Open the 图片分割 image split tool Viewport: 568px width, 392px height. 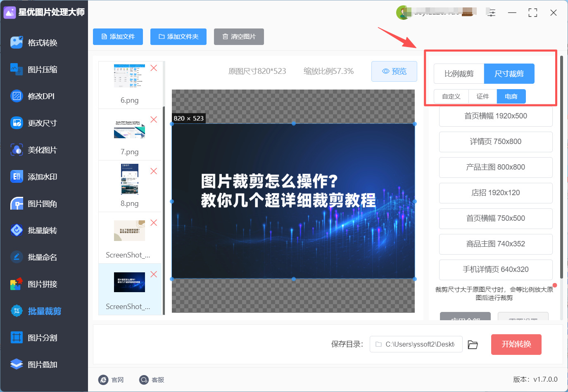coord(34,338)
